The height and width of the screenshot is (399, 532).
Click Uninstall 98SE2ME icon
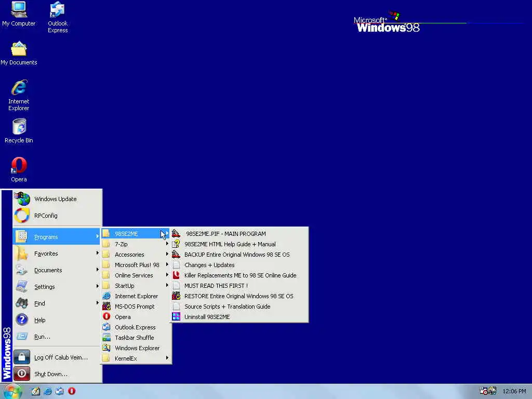(x=176, y=316)
